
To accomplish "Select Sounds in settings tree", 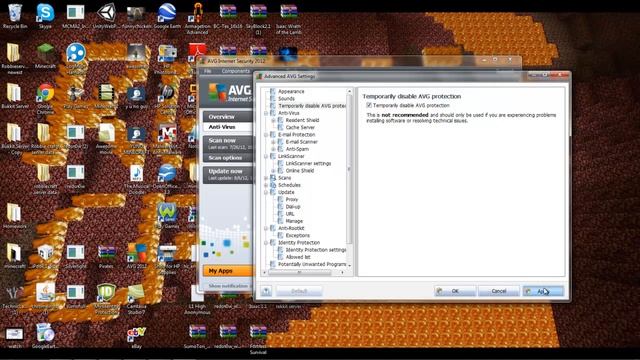I will click(x=287, y=99).
